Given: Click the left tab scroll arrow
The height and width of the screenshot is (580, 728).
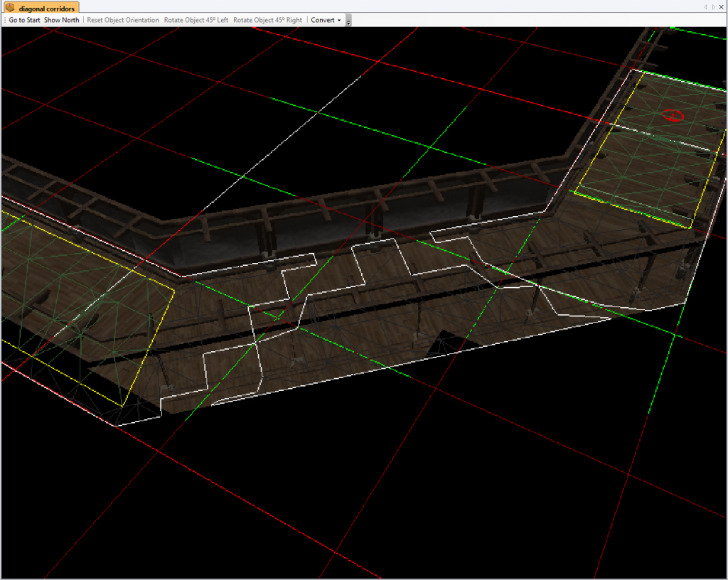Looking at the screenshot, I should (705, 6).
